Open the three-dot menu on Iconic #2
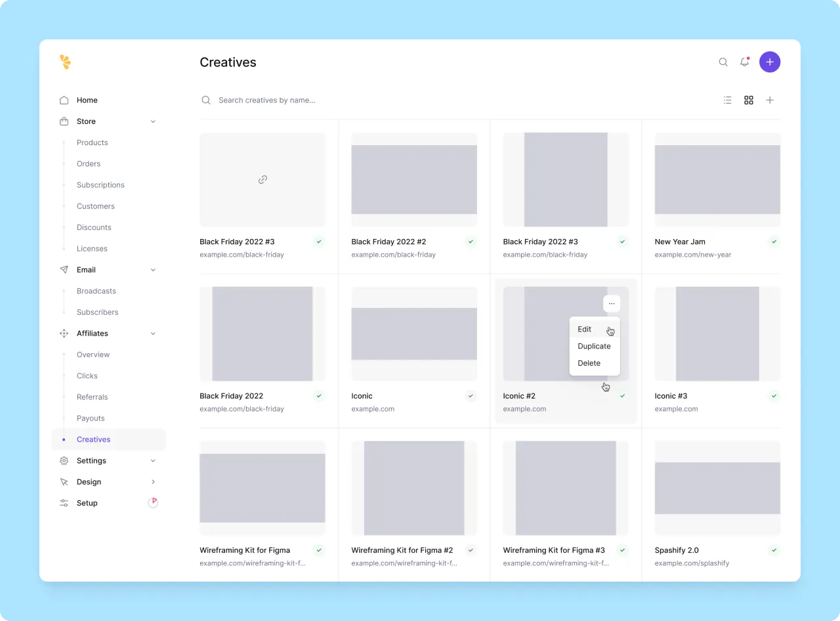Screen dimensions: 840x621 tap(611, 303)
